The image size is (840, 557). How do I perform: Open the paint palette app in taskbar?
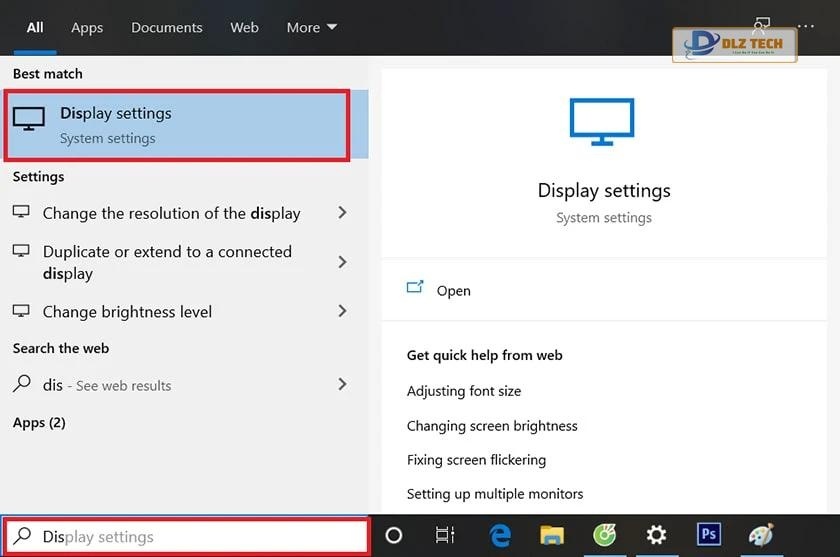tap(761, 536)
